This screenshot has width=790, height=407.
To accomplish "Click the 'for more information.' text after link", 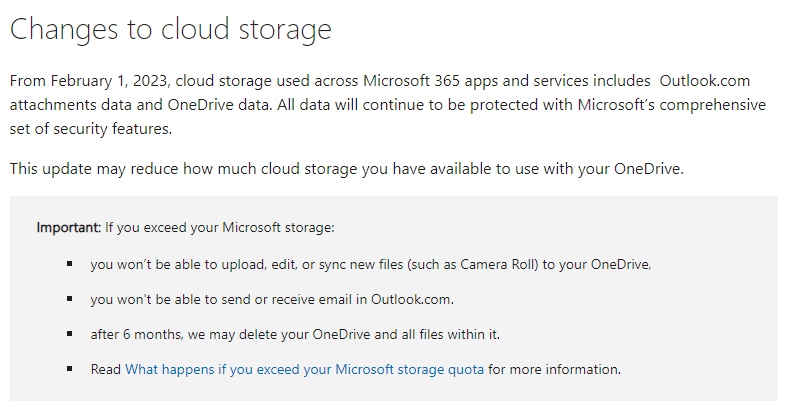I will coord(554,369).
